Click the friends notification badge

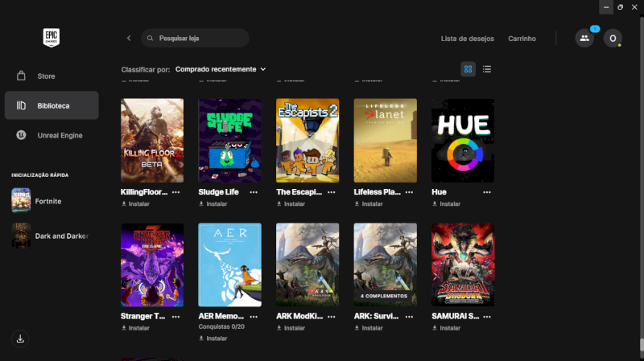[595, 29]
